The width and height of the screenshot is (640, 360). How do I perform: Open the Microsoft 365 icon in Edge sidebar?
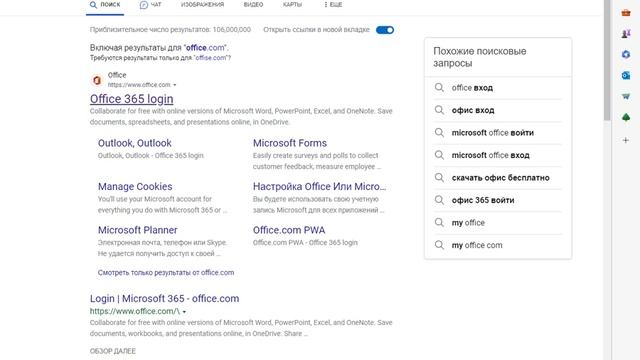click(626, 54)
